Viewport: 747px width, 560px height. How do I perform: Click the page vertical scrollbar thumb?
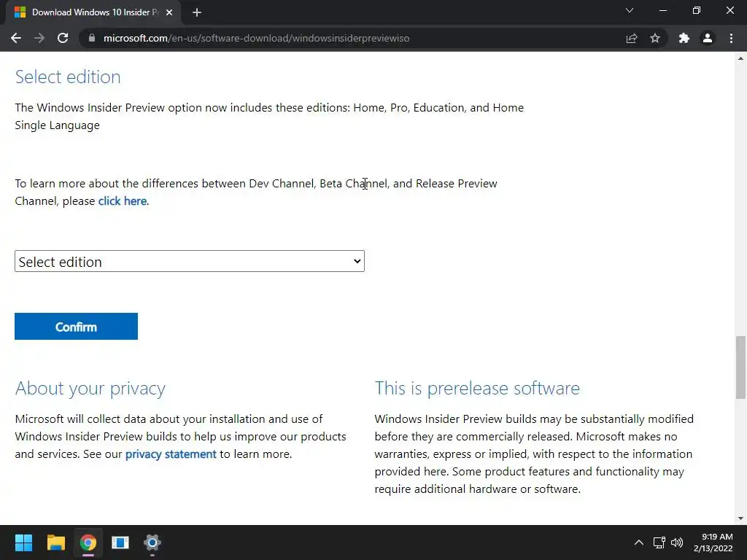click(x=740, y=367)
